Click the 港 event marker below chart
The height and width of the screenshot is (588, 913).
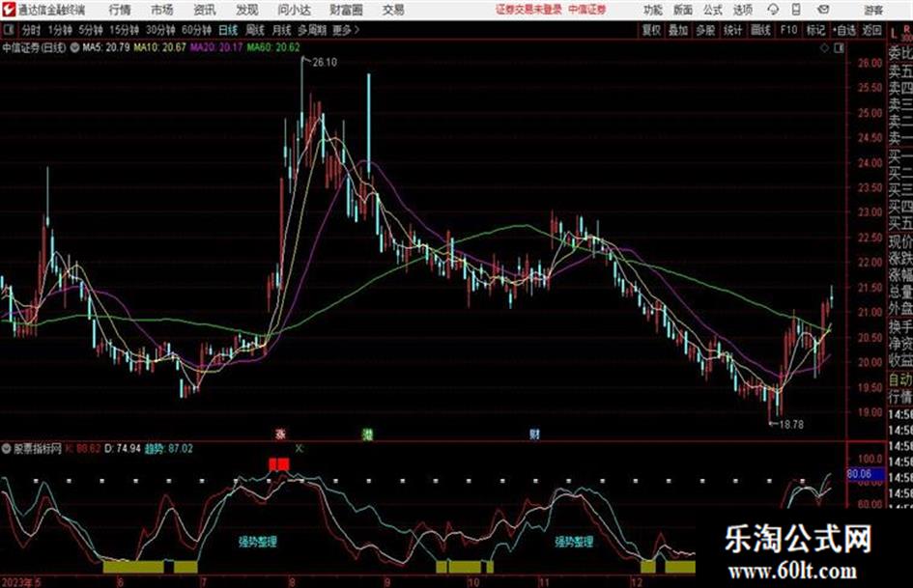click(367, 434)
